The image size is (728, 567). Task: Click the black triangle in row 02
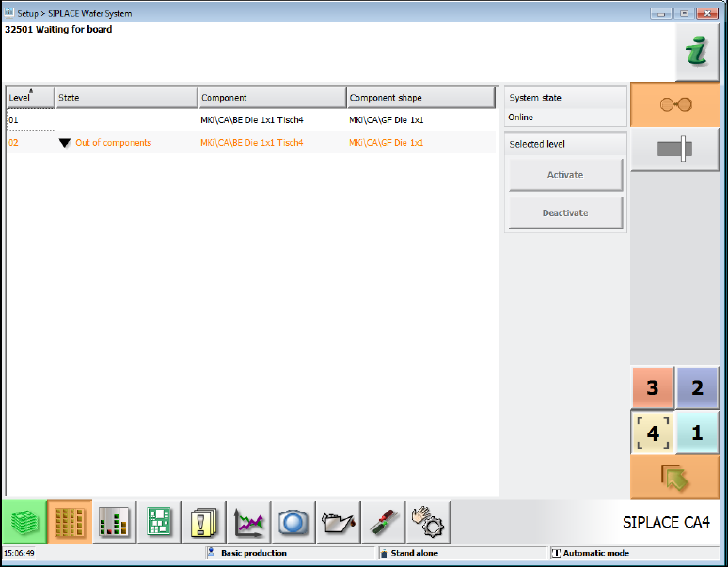[x=65, y=143]
